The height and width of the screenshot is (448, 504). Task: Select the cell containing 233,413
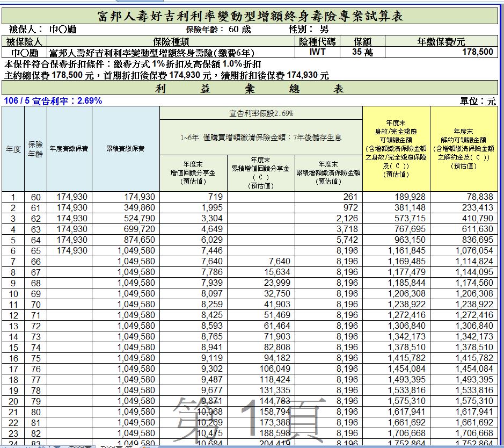pos(464,208)
